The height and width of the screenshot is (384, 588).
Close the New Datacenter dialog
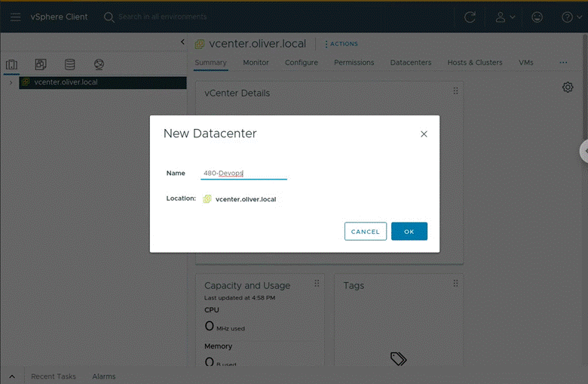click(424, 134)
